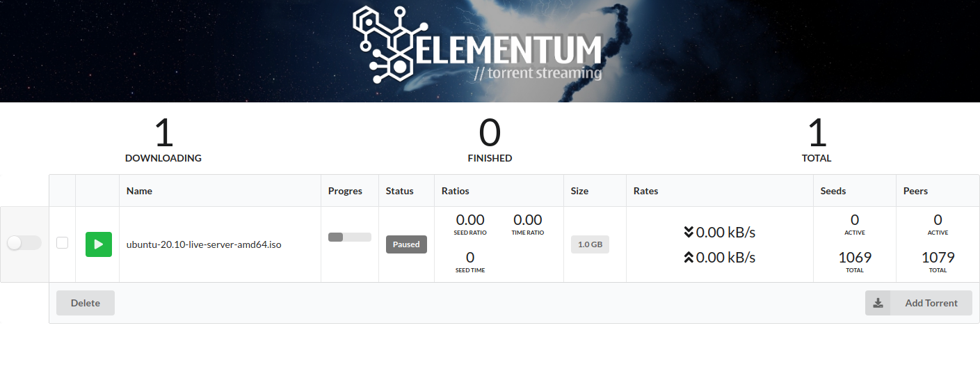Click the Seeds column header
Image resolution: width=980 pixels, height=367 pixels.
click(833, 191)
